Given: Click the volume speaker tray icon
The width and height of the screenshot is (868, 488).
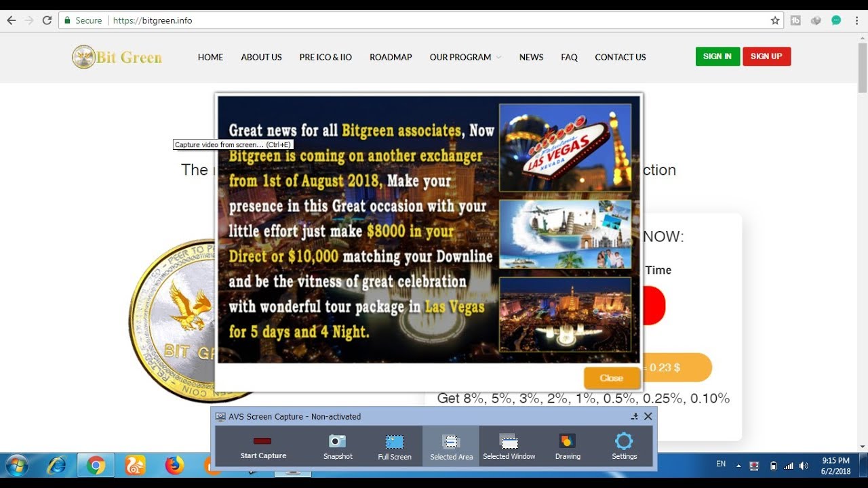Looking at the screenshot, I should [x=804, y=466].
